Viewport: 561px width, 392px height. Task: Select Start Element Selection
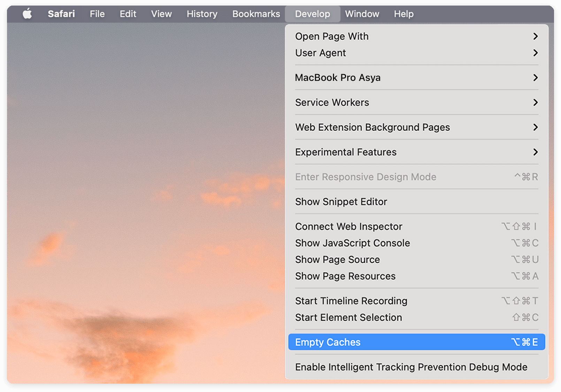(417, 317)
